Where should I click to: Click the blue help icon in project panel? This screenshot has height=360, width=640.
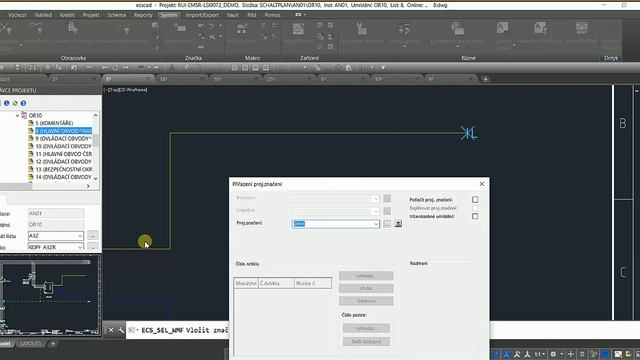23,103
